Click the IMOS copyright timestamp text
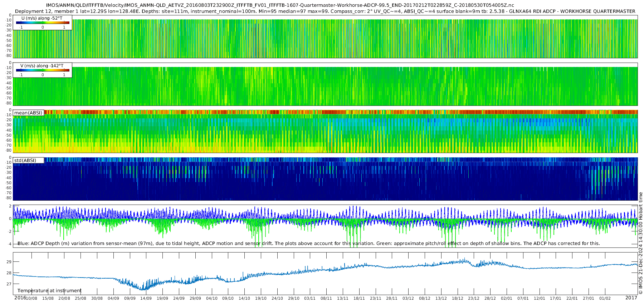 click(640, 243)
